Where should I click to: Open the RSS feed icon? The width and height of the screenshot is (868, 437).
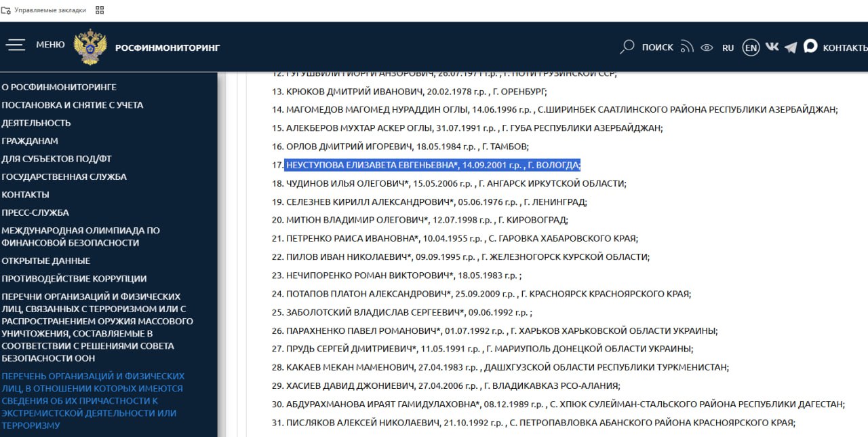pyautogui.click(x=687, y=47)
